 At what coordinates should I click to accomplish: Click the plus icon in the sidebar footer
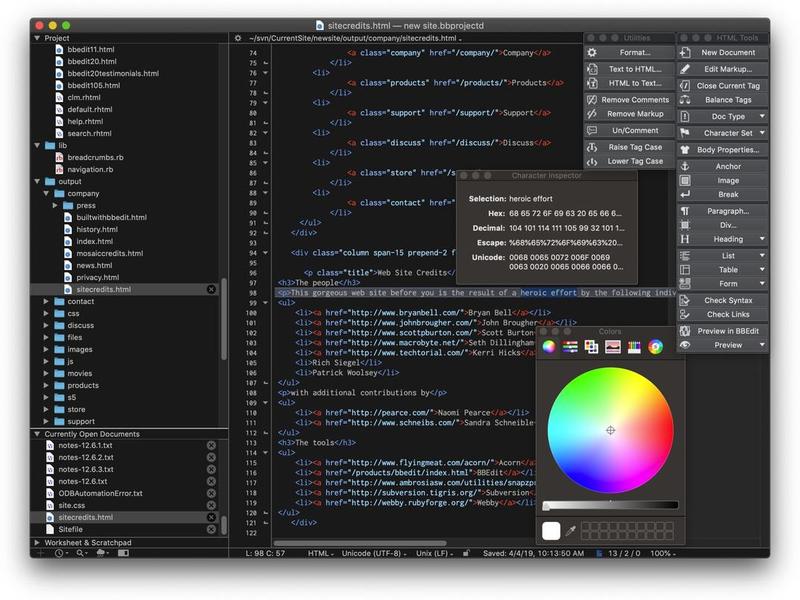point(40,553)
